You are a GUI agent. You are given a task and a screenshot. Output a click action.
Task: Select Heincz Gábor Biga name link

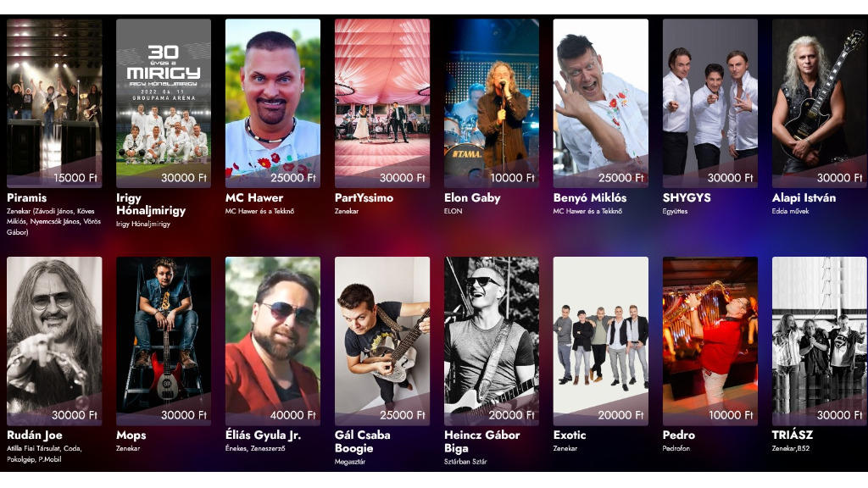[x=482, y=441]
